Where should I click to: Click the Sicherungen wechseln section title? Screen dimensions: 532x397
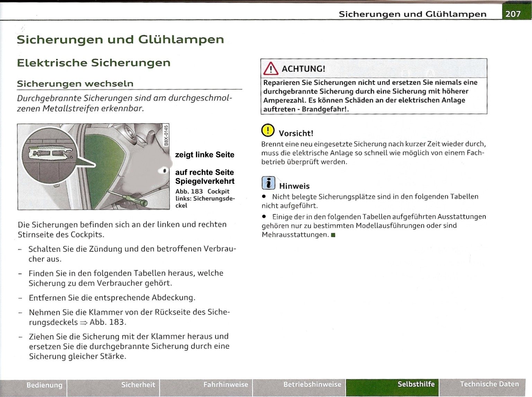point(75,84)
